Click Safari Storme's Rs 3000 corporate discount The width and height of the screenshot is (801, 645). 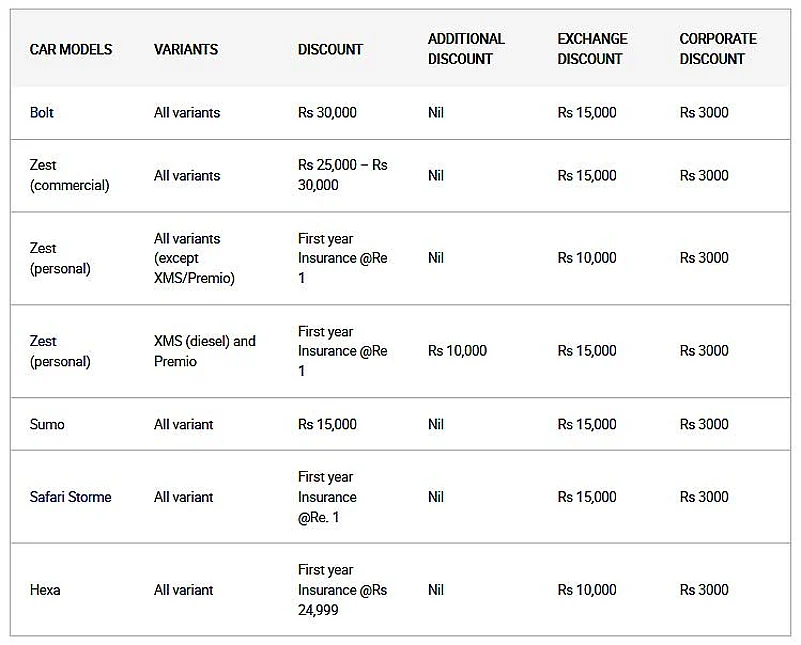pyautogui.click(x=704, y=497)
